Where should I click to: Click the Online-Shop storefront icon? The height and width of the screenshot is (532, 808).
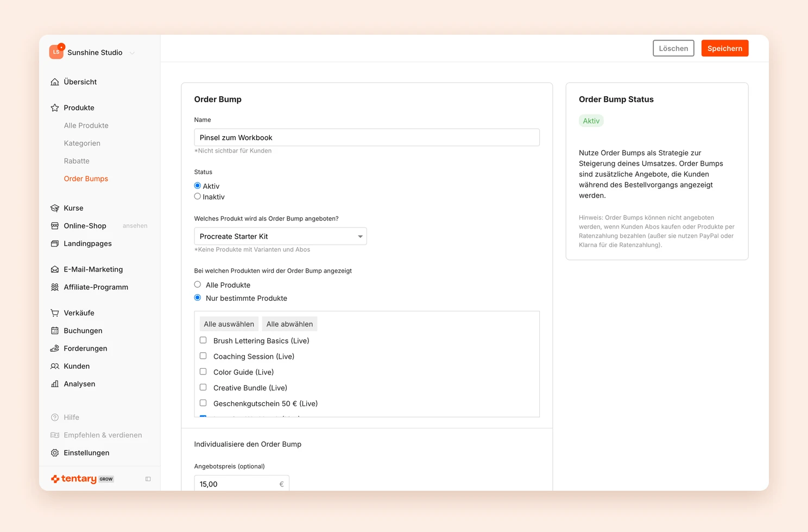click(x=55, y=226)
